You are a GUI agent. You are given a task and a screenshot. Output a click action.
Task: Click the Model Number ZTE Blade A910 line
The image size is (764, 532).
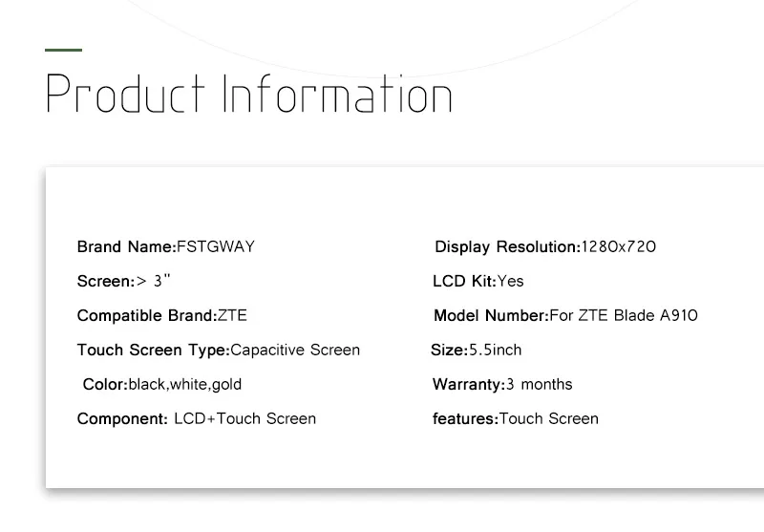coord(565,316)
